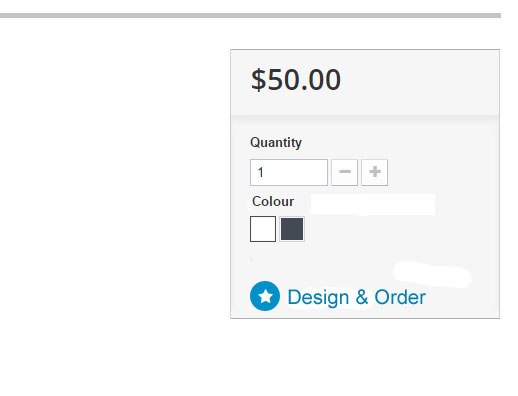This screenshot has height=396, width=518.
Task: Click the Colour label
Action: pos(273,201)
